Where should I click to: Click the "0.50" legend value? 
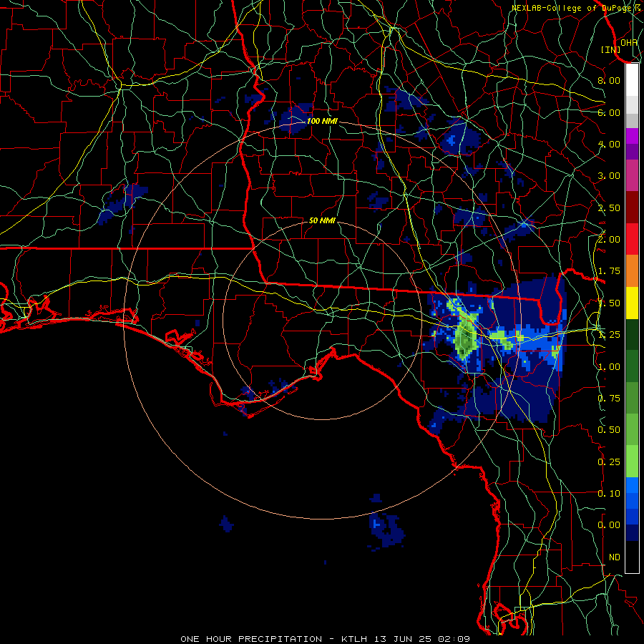point(609,430)
